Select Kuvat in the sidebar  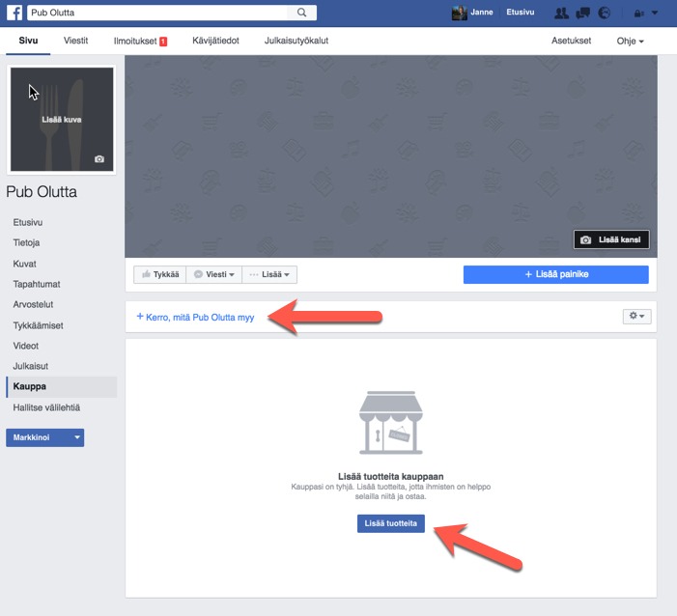pyautogui.click(x=24, y=264)
